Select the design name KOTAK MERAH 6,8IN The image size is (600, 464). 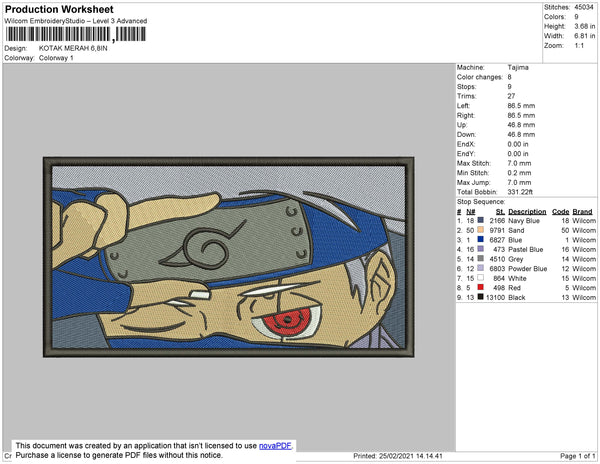click(x=73, y=49)
